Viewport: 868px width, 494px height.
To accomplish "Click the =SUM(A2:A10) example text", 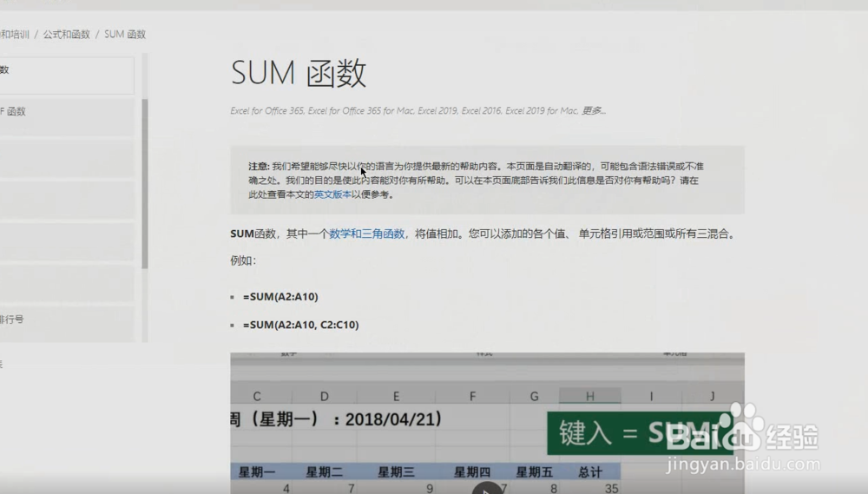I will (x=280, y=297).
